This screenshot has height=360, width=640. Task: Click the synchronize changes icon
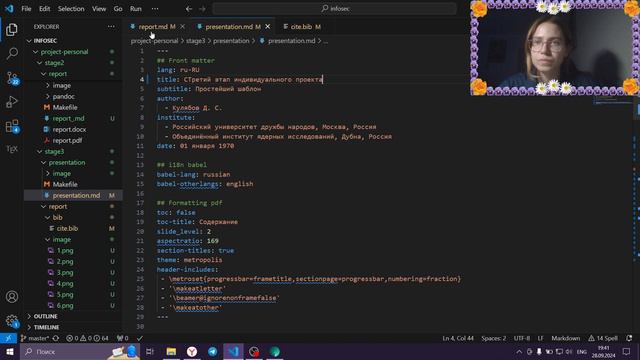56,338
